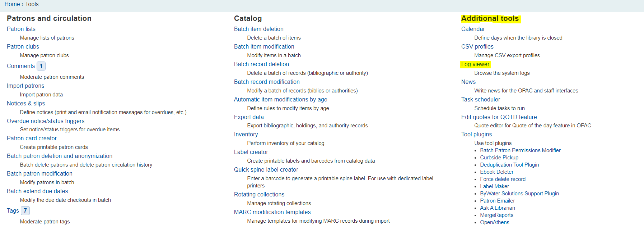Screen dimensions: 644x227
Task: Open Batch item deletion
Action: click(x=258, y=29)
